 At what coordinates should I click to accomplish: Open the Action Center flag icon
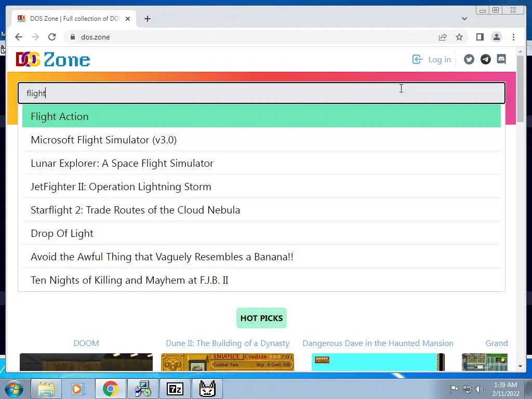(454, 389)
